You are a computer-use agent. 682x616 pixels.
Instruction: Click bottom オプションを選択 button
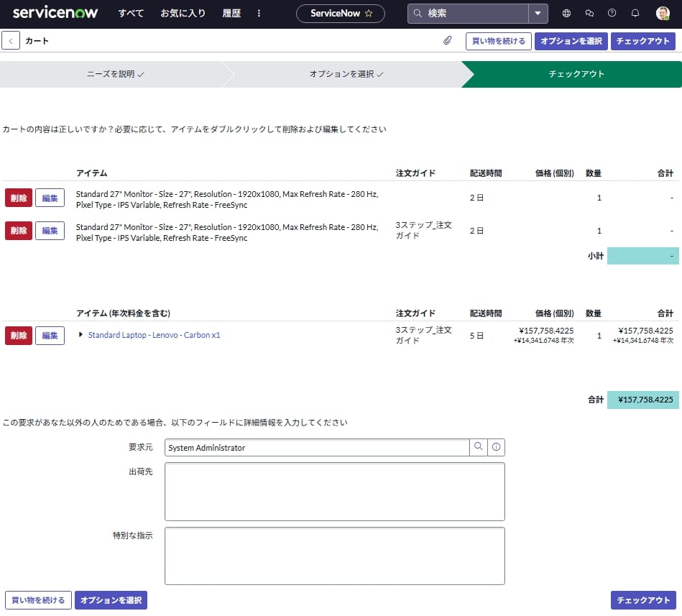point(111,600)
